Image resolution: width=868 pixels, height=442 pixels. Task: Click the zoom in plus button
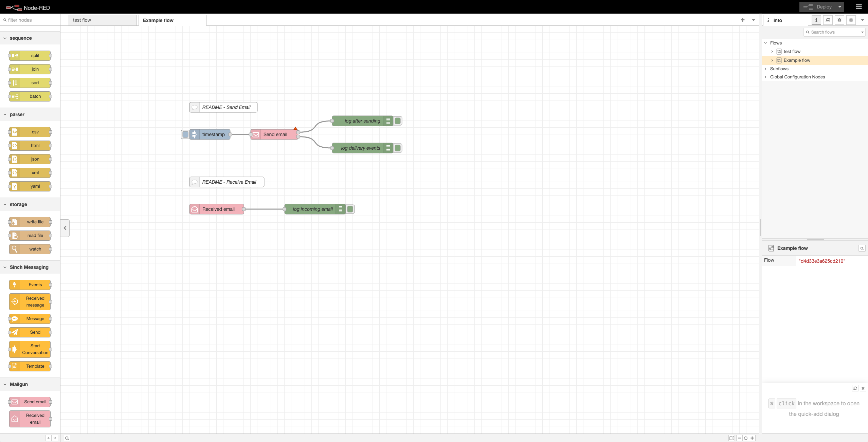point(752,438)
